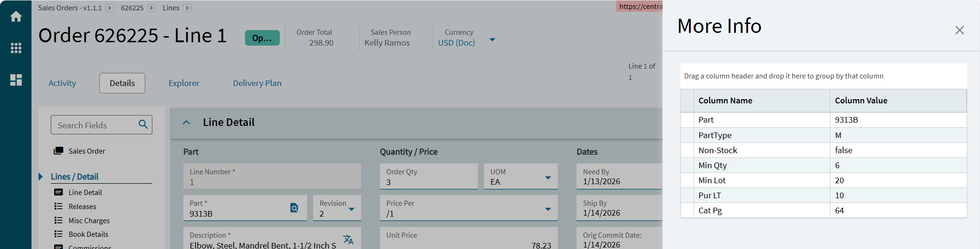Open the apps grid menu icon
Screen dimensions: 980x249
point(16,48)
